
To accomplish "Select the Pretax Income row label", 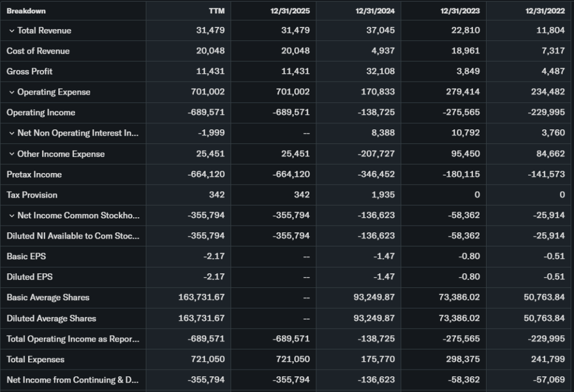I will [34, 175].
